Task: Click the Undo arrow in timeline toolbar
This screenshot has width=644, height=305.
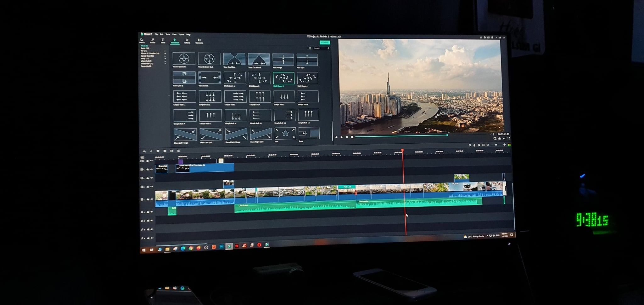Action: [144, 151]
